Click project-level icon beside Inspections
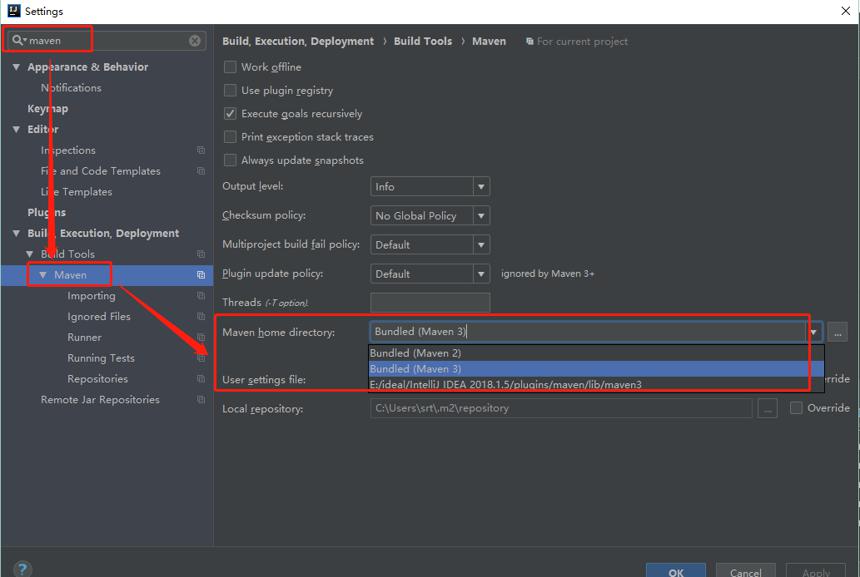 201,150
